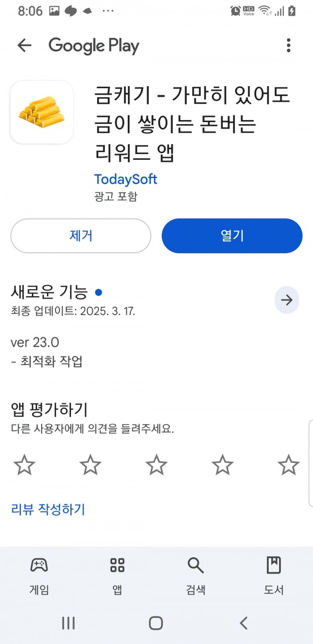The height and width of the screenshot is (644, 313).
Task: Tap the Android home button
Action: pos(156,623)
